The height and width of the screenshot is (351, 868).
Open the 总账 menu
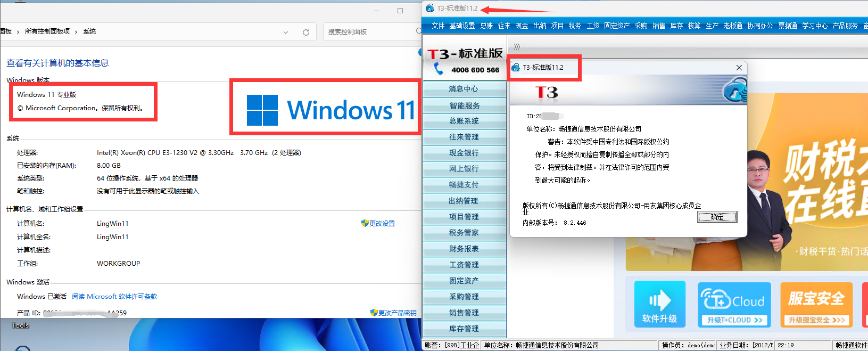pyautogui.click(x=486, y=26)
